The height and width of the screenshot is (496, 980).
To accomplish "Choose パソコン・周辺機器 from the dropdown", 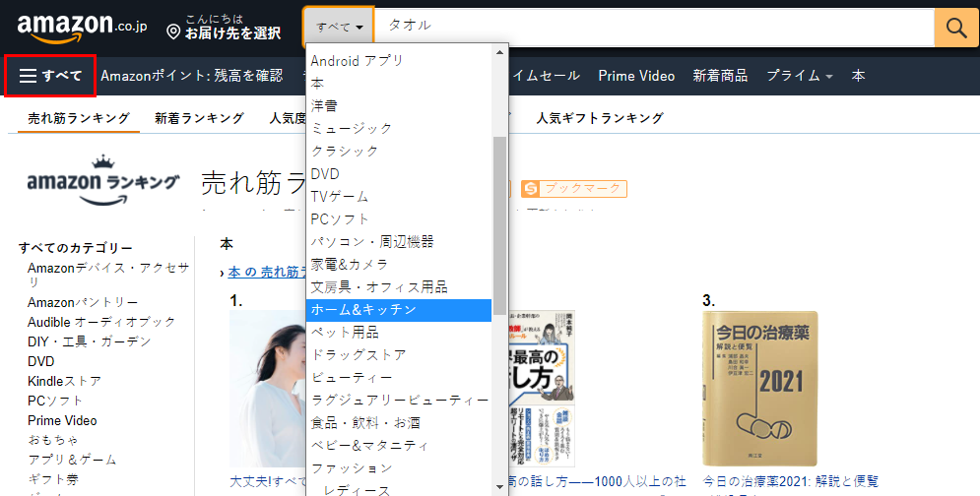I will (399, 242).
